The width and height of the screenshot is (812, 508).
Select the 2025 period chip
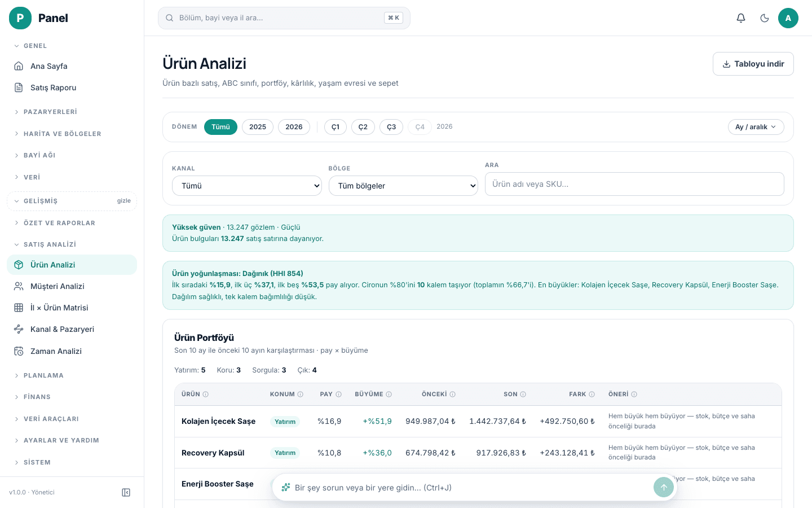click(x=258, y=127)
